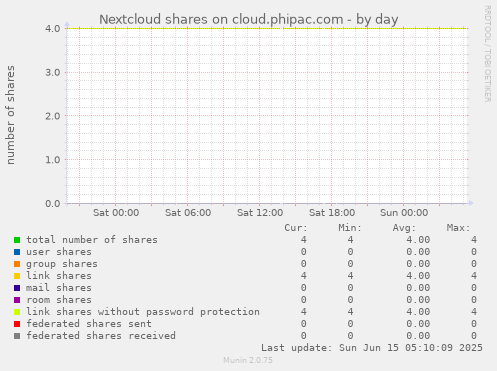The width and height of the screenshot is (497, 371).
Task: Select the 'link shares' legend label
Action: [x=59, y=276]
